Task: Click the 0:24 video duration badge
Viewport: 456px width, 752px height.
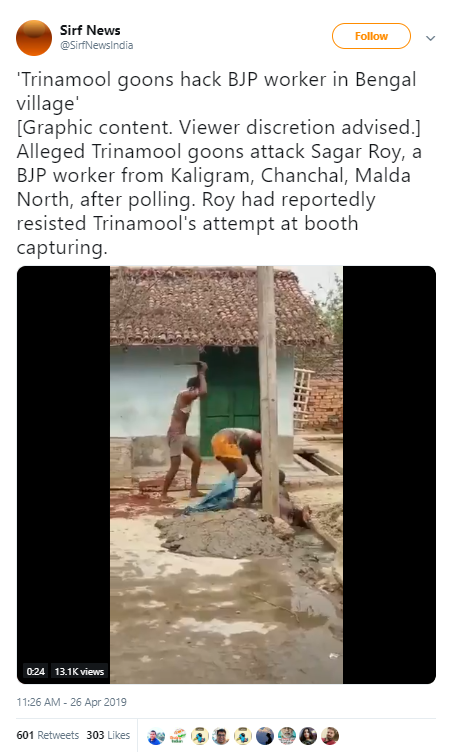Action: [35, 671]
